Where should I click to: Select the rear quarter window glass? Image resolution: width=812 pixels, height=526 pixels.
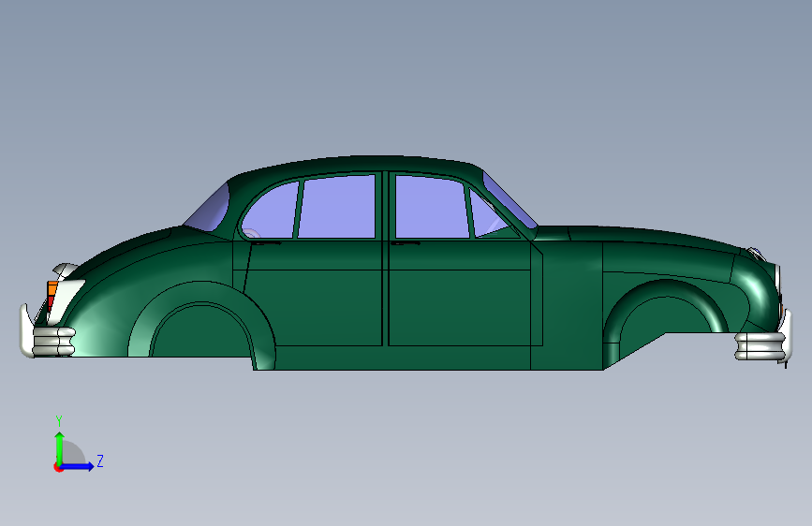click(270, 212)
